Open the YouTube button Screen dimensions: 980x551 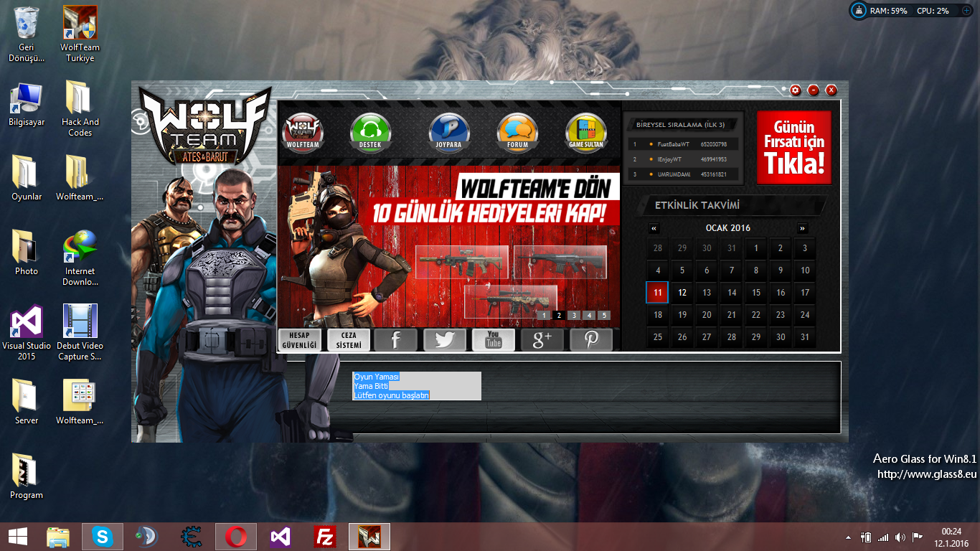494,340
